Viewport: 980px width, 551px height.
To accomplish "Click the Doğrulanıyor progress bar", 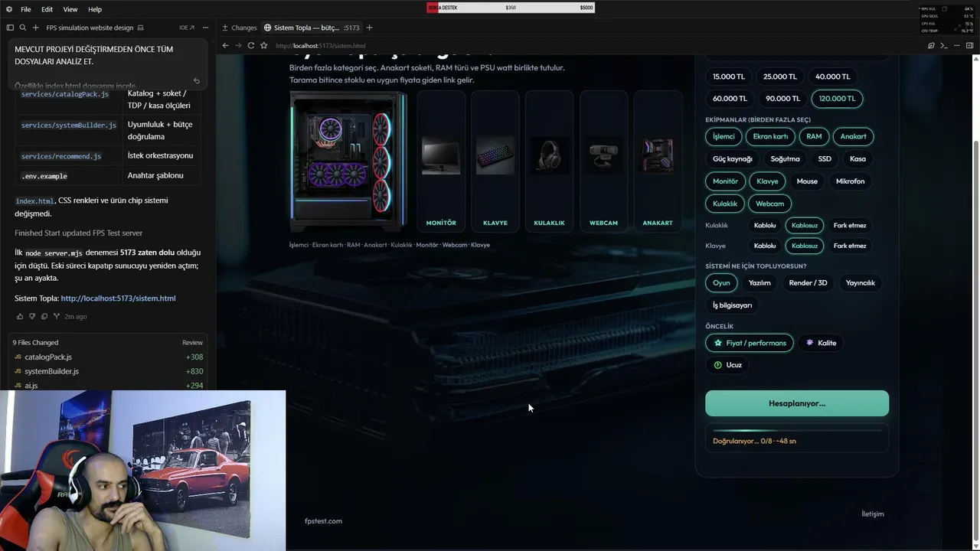I will [797, 431].
